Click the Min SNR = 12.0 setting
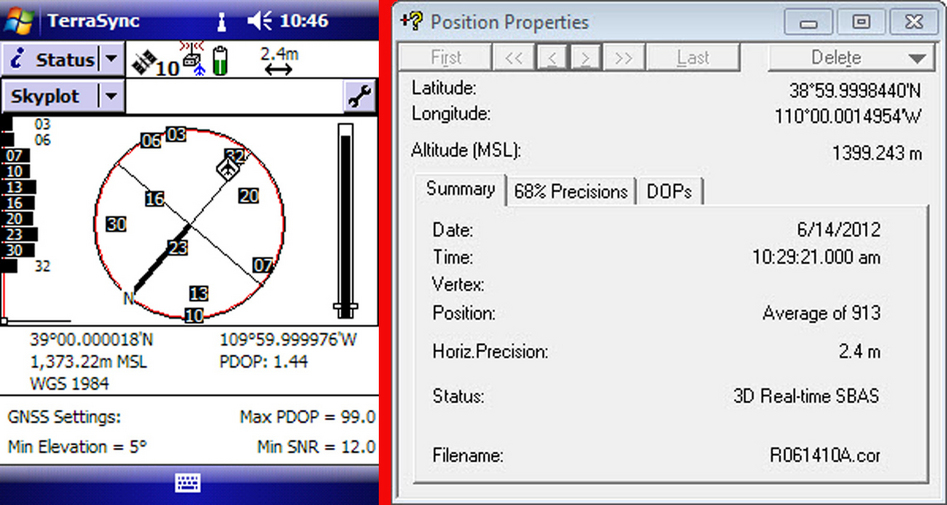 pos(316,448)
